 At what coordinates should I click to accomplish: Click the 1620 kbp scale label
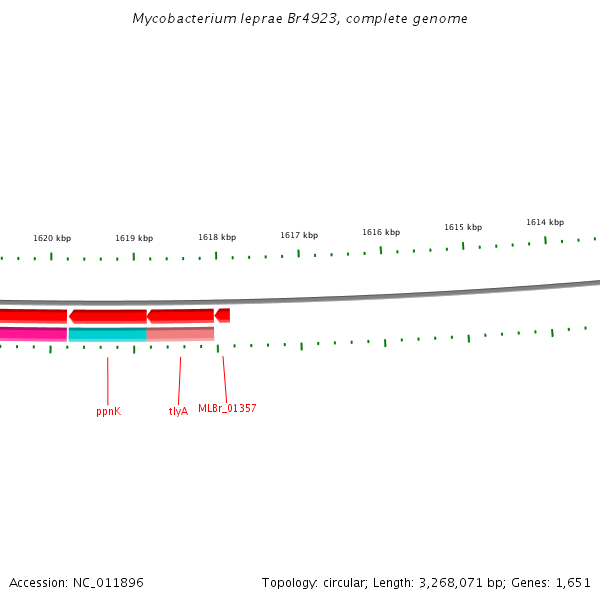[x=52, y=238]
